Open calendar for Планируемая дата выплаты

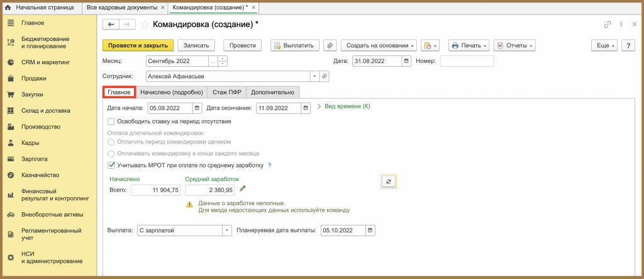click(x=370, y=231)
